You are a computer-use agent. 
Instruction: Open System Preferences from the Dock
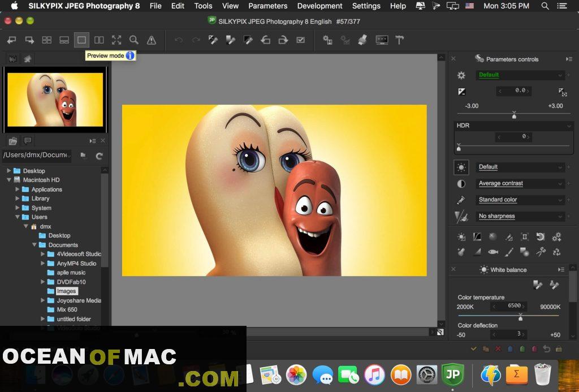(427, 375)
